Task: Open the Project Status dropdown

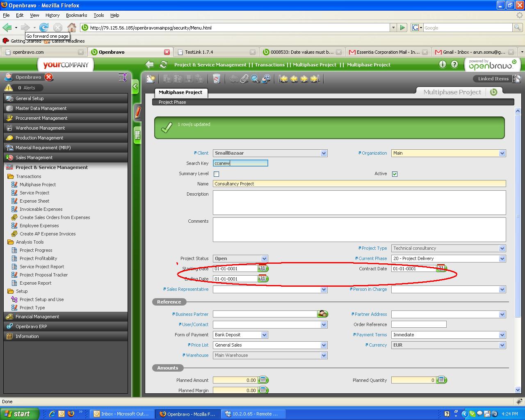Action: [264, 259]
